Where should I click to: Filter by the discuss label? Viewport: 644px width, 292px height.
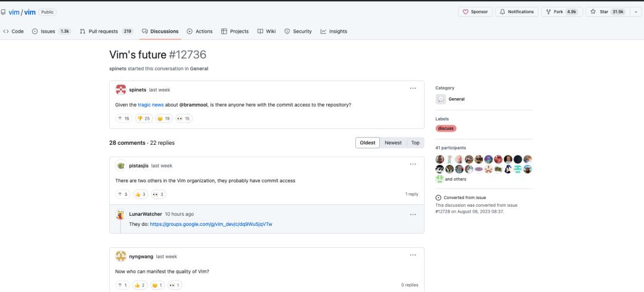click(x=445, y=129)
